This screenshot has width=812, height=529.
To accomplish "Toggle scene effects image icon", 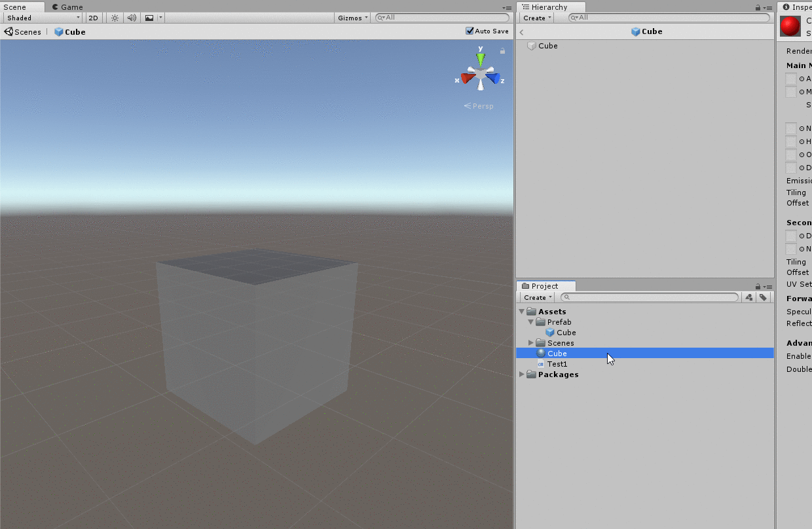I will [149, 18].
